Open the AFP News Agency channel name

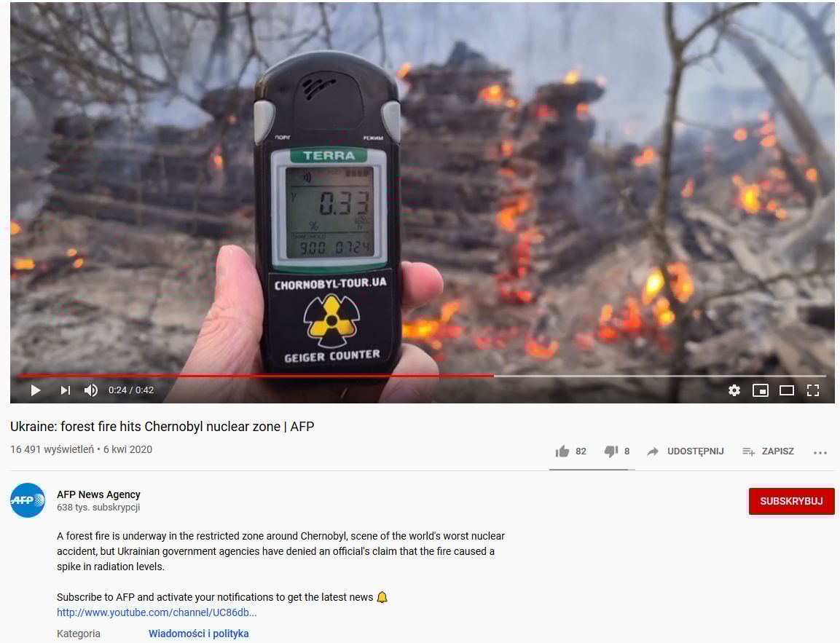[x=98, y=494]
